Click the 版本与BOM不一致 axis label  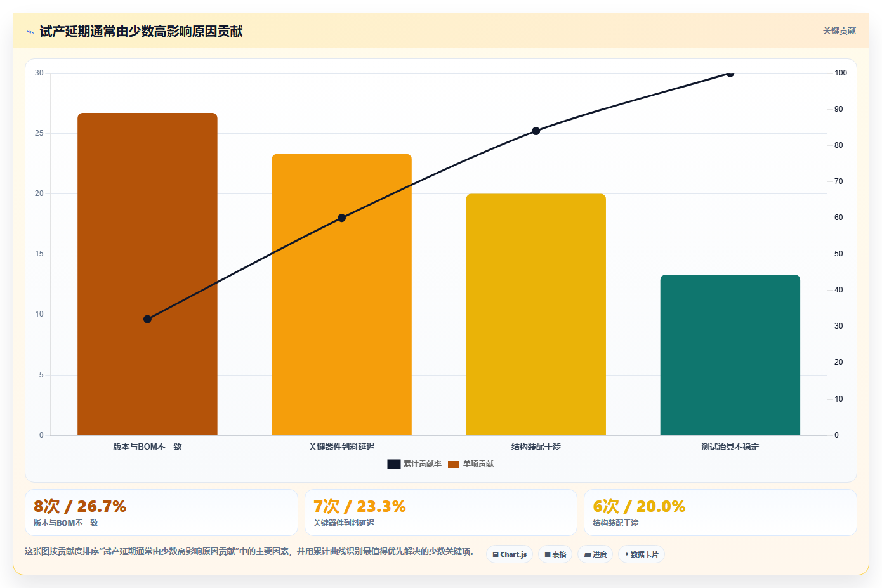click(x=147, y=447)
